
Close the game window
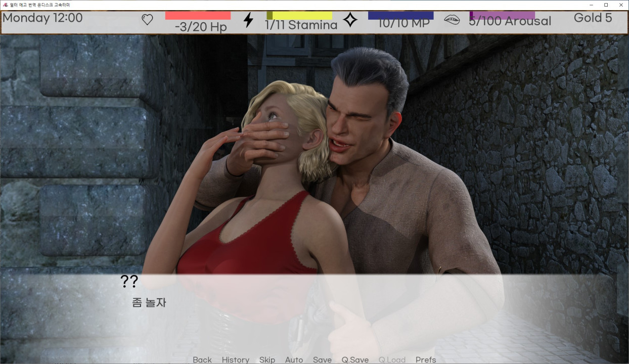621,5
